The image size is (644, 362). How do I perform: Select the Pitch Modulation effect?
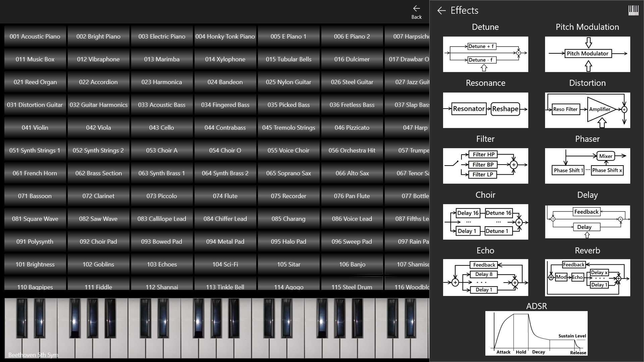[x=587, y=54]
